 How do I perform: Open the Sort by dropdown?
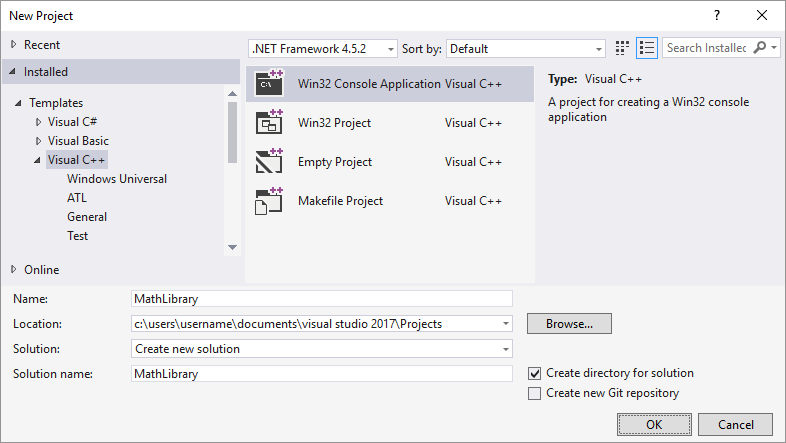pos(526,48)
